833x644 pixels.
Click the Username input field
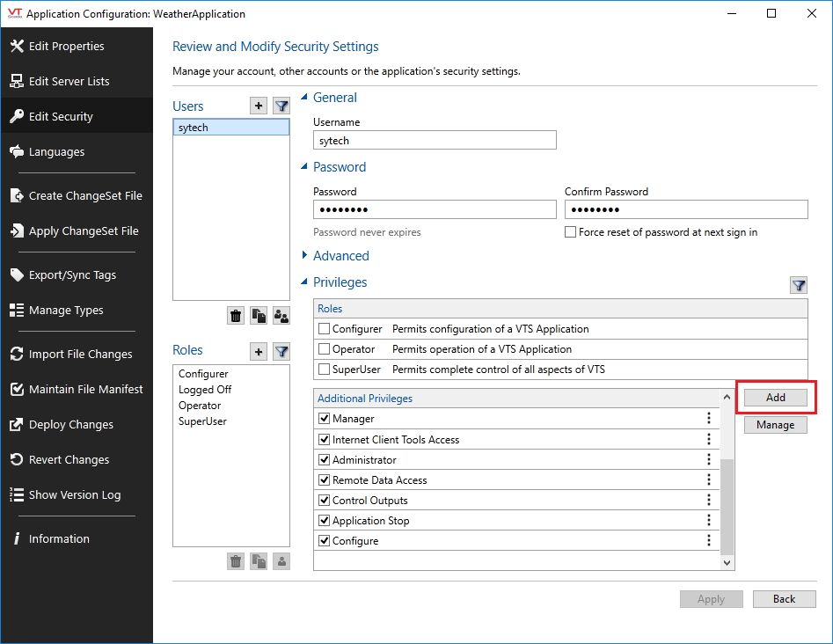[435, 140]
